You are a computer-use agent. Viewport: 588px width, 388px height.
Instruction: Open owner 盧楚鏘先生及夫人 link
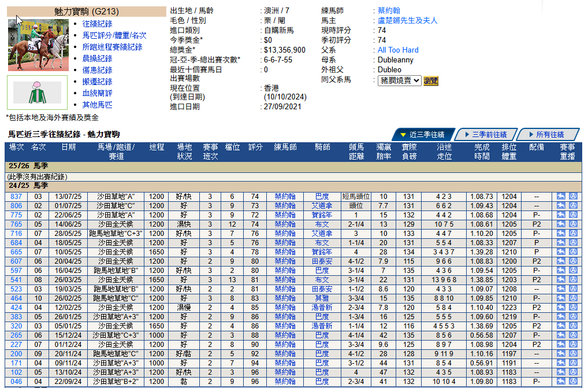point(407,20)
